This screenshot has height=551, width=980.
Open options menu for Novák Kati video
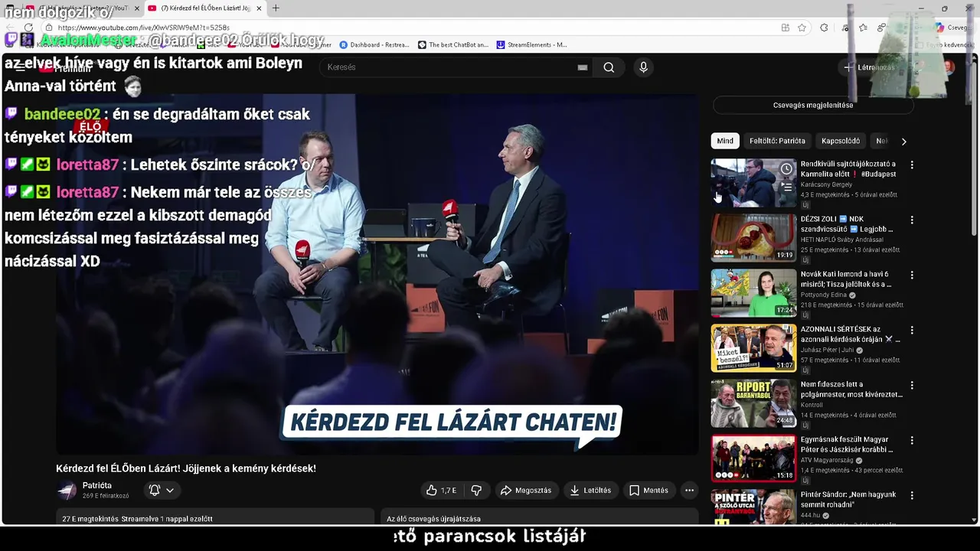pos(911,275)
